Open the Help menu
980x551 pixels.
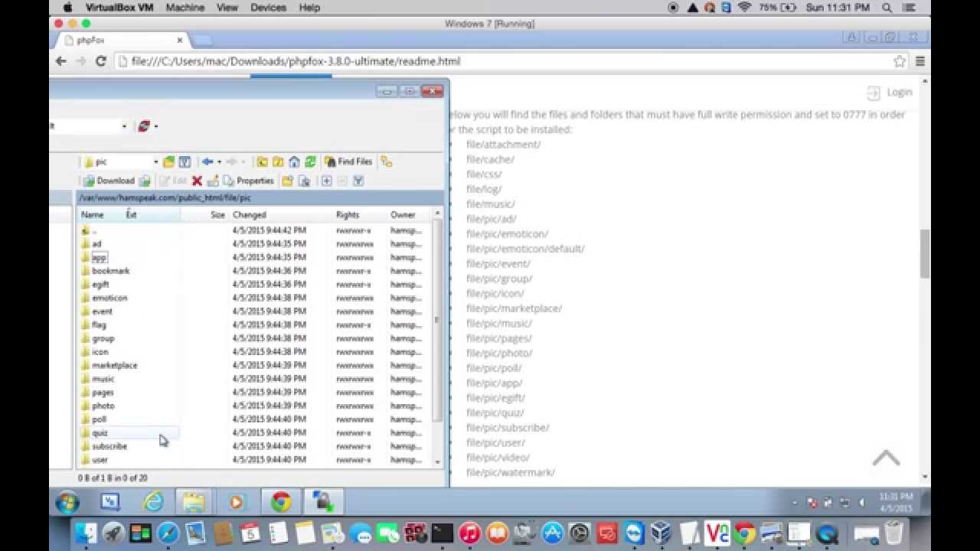(309, 7)
